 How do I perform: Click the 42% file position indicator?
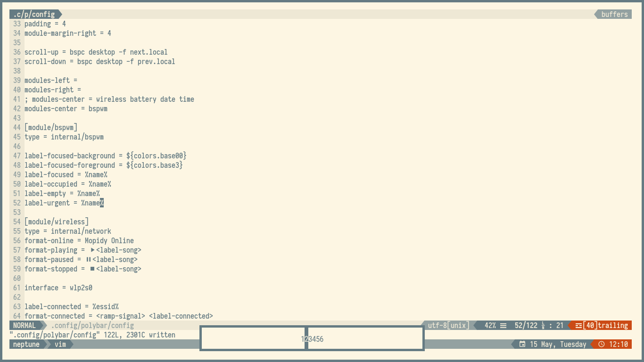click(488, 325)
